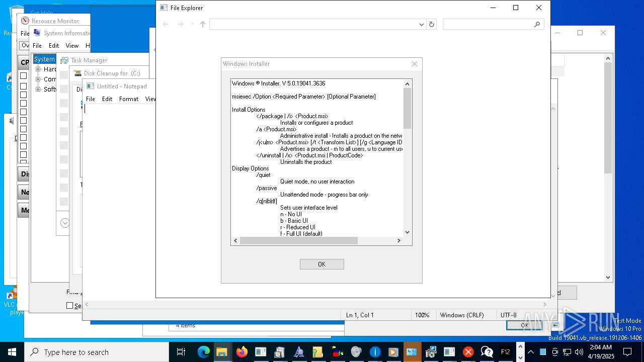Refresh the File Explorer location
Image resolution: width=644 pixels, height=362 pixels.
pyautogui.click(x=431, y=24)
